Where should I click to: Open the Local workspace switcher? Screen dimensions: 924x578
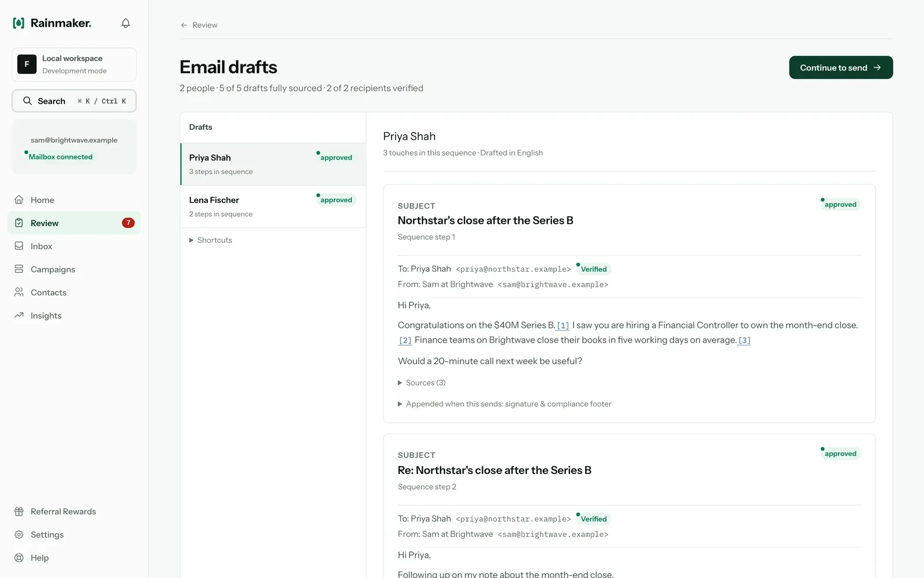click(74, 64)
